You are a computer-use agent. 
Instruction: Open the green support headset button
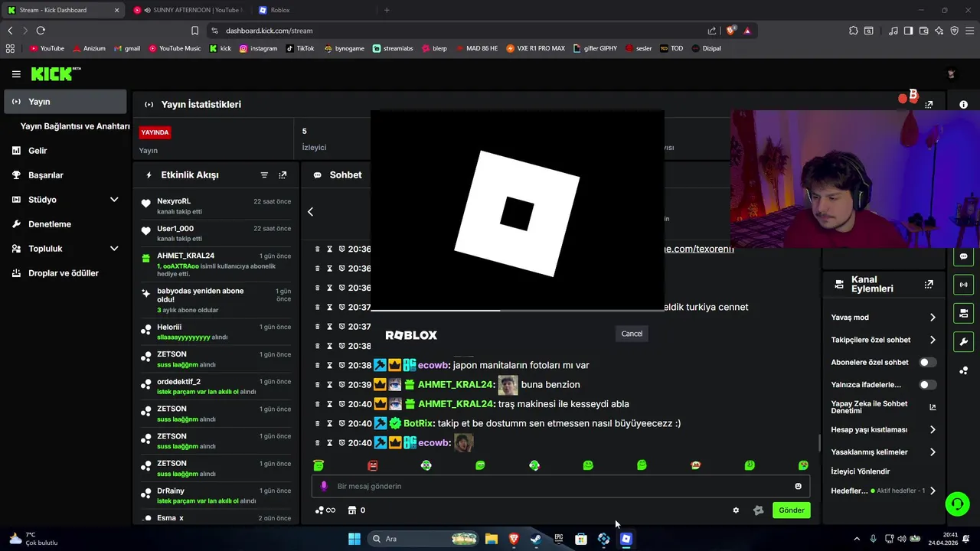pyautogui.click(x=957, y=504)
